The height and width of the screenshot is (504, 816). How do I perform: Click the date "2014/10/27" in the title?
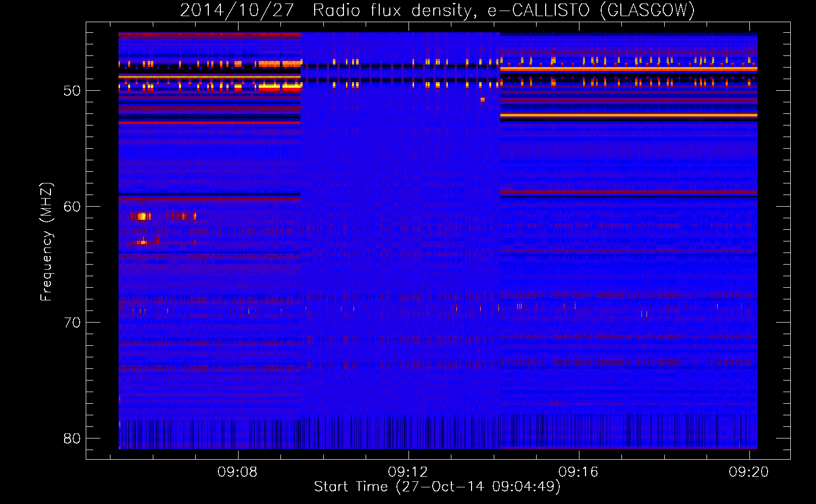(237, 10)
